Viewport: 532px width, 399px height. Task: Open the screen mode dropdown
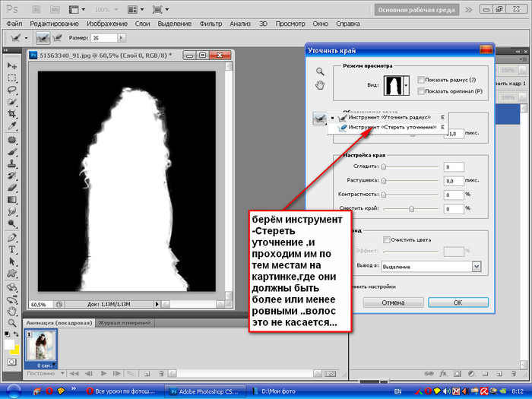point(167,9)
